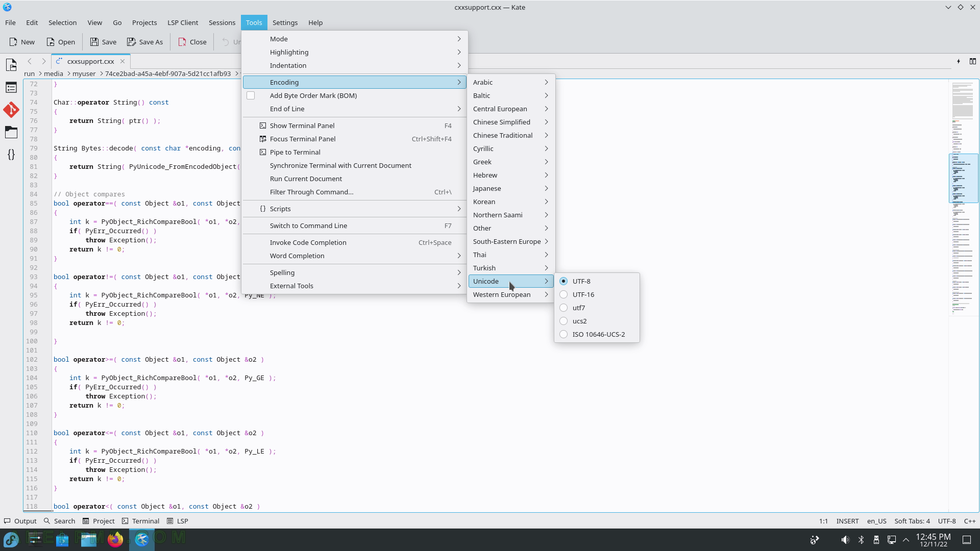This screenshot has height=551, width=980.
Task: Open the Settings menu
Action: [285, 22]
